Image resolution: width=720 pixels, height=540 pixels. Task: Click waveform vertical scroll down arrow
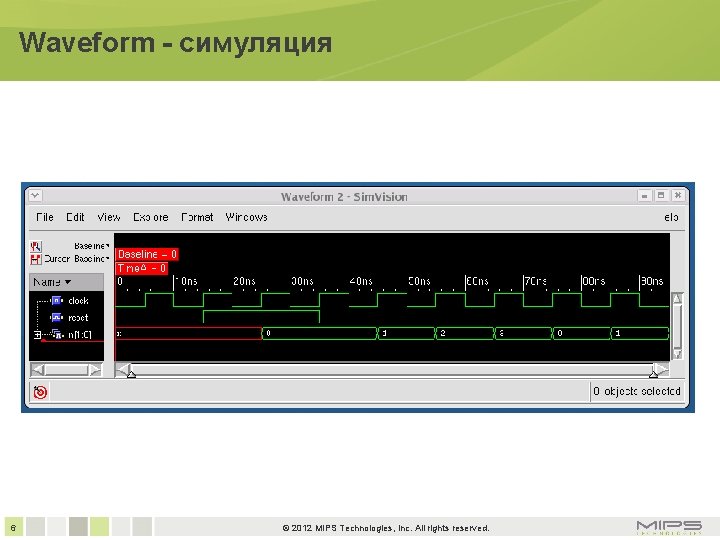click(677, 354)
